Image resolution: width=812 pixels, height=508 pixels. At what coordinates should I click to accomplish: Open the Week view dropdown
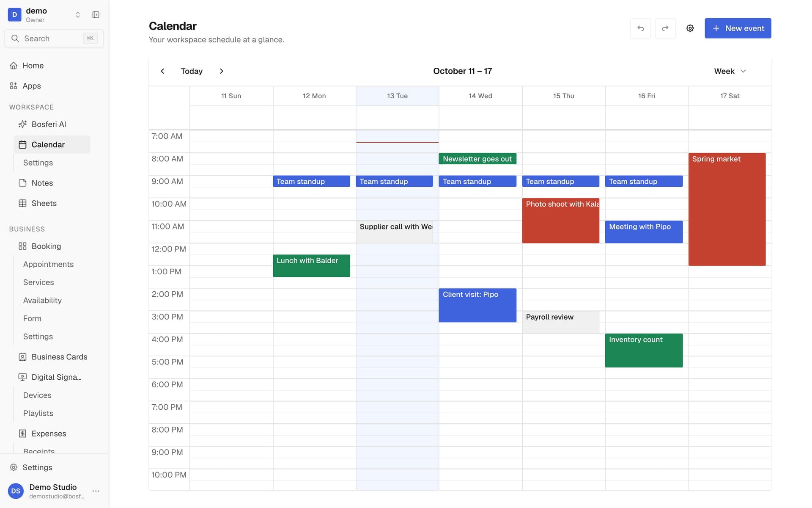coord(730,71)
